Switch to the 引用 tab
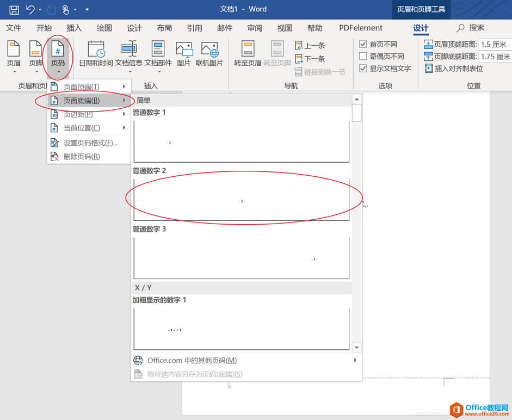 click(x=195, y=28)
